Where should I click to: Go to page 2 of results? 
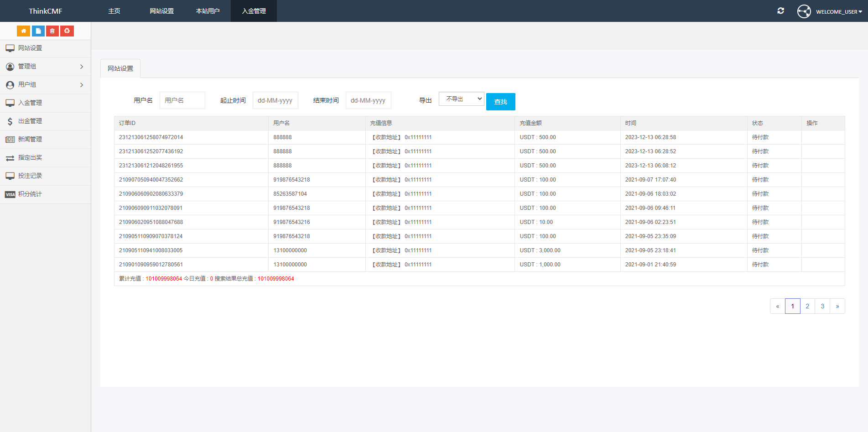coord(807,306)
